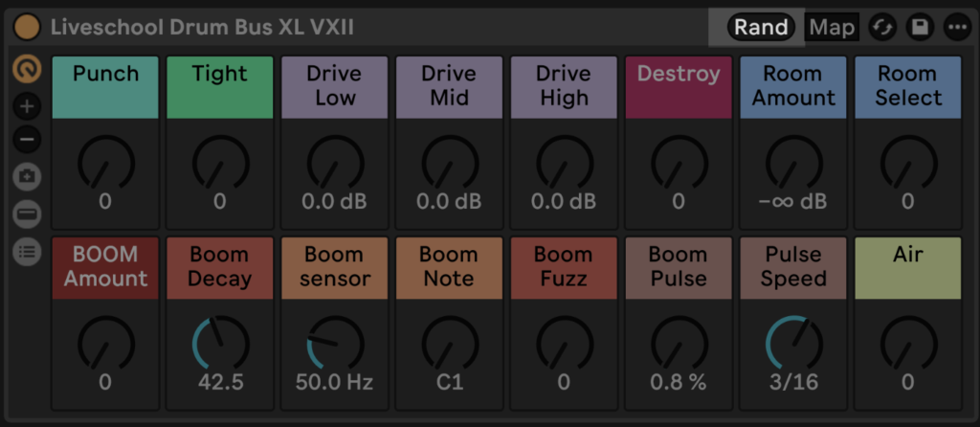Select the Boom sensor macro label

point(335,267)
